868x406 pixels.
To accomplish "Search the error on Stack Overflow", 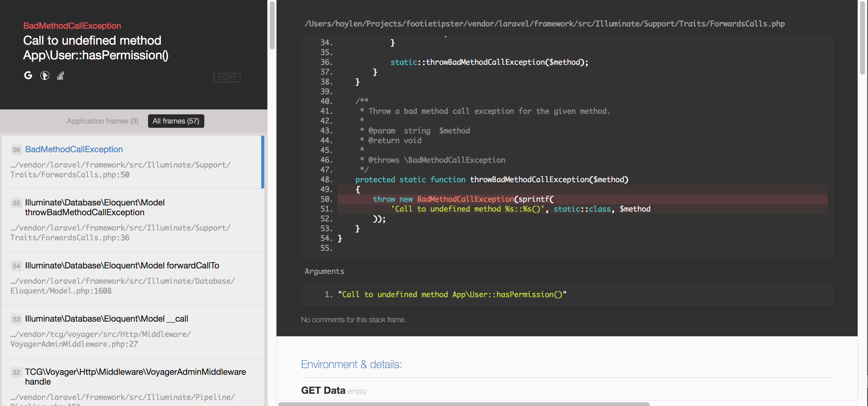I will tap(60, 76).
